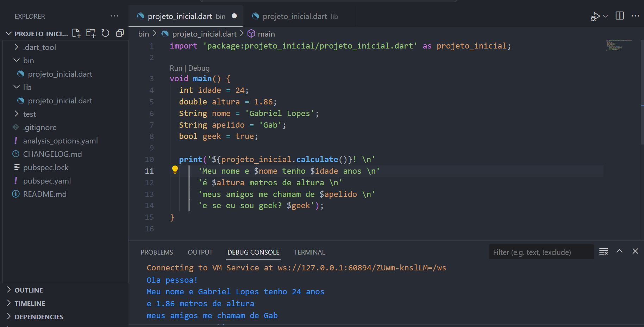644x327 pixels.
Task: Click the New File icon in Explorer header
Action: pos(76,33)
